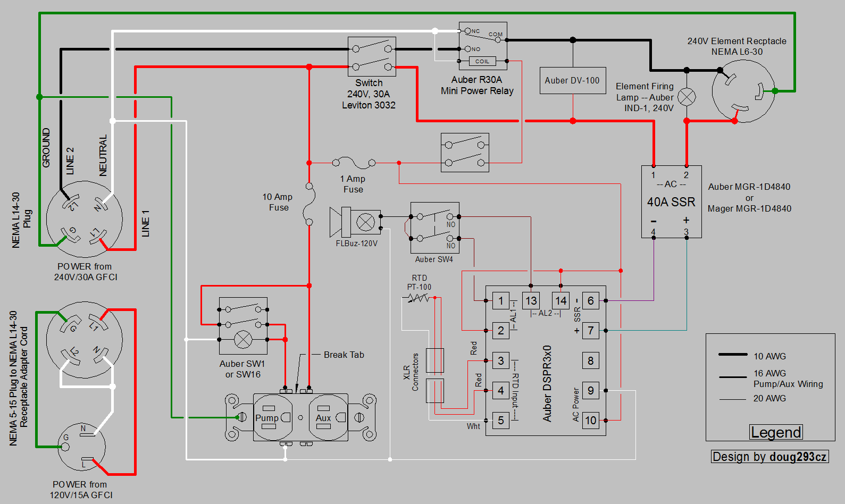Click the COIL box in the relay
The height and width of the screenshot is (504, 845).
[x=482, y=61]
